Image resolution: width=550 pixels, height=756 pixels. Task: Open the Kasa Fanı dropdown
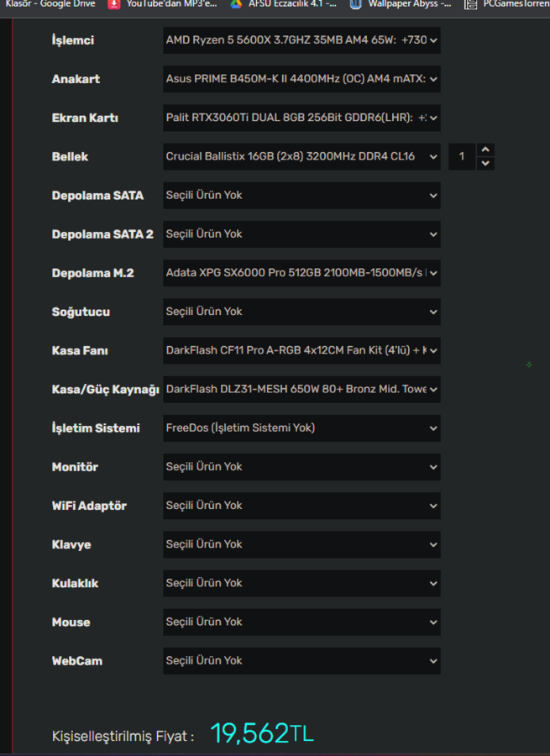coord(301,350)
